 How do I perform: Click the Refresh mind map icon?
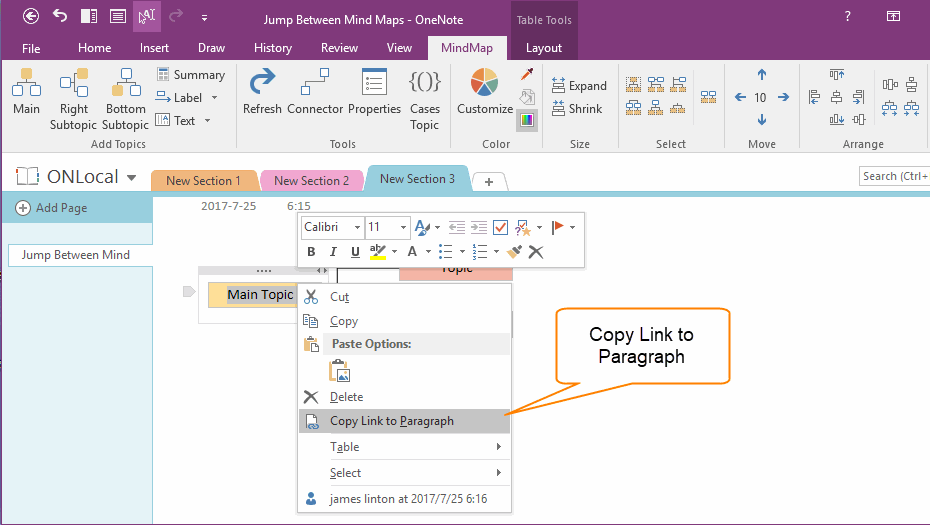point(262,92)
